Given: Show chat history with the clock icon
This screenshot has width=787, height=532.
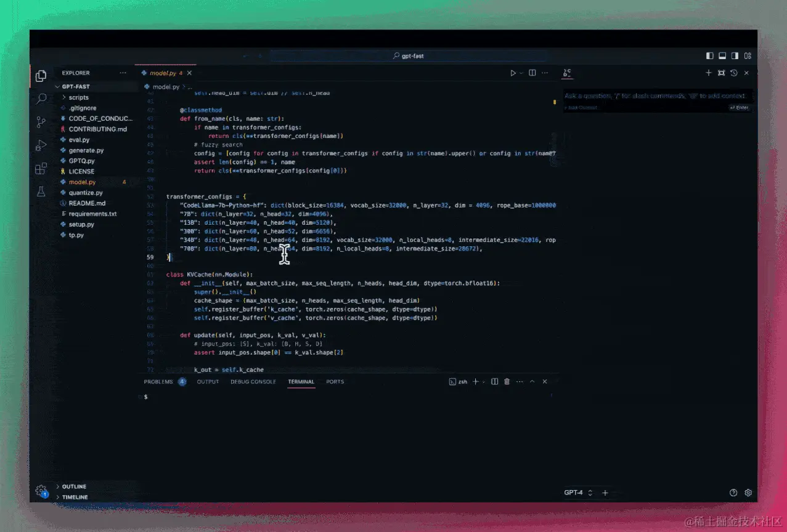Looking at the screenshot, I should click(733, 73).
